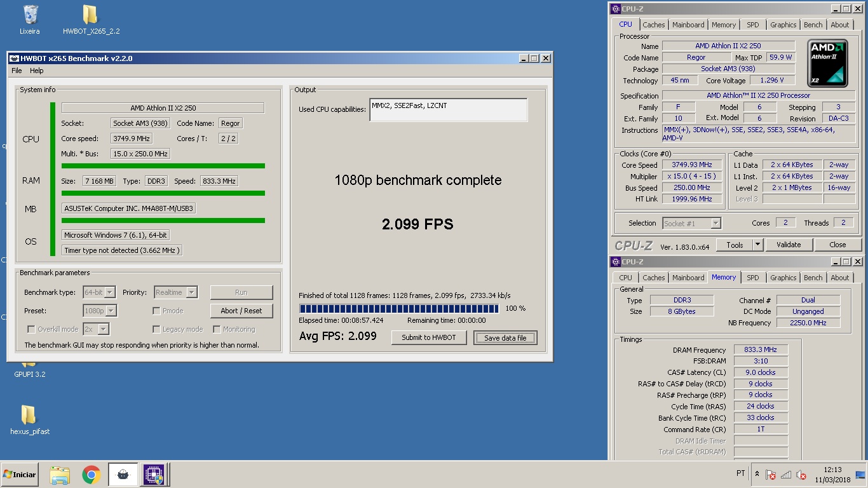Click the Core Speed 3749.93 MHz value
Image resolution: width=868 pixels, height=488 pixels.
[x=692, y=165]
